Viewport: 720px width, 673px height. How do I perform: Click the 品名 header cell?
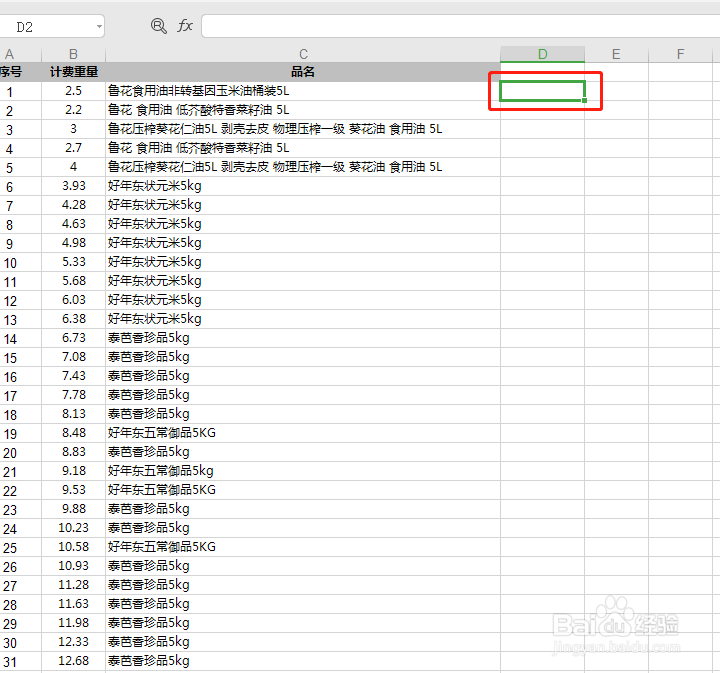(303, 72)
